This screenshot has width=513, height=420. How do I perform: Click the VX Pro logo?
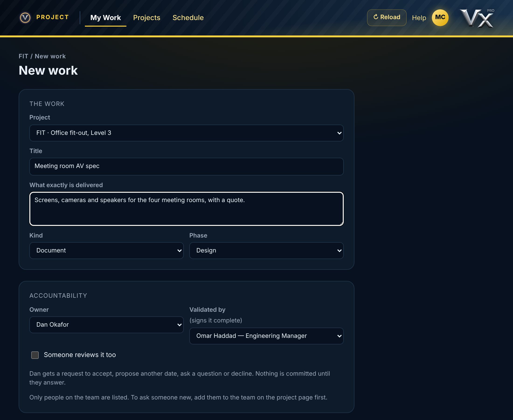pos(477,18)
